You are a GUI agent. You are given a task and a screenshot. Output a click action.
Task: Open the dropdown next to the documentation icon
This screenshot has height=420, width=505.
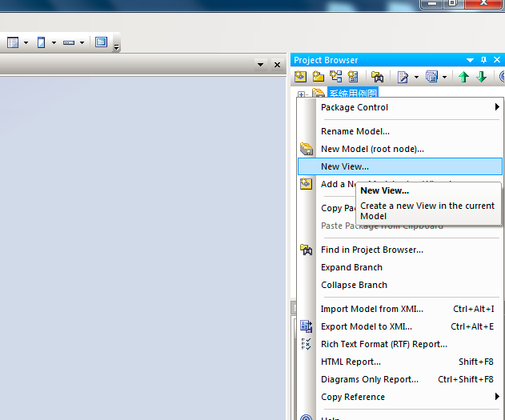point(416,77)
